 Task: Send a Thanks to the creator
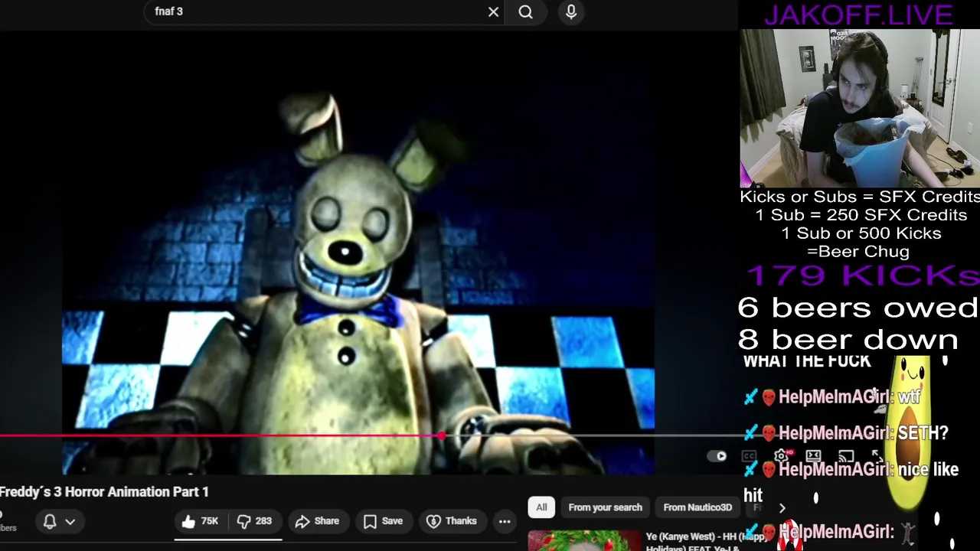point(452,521)
